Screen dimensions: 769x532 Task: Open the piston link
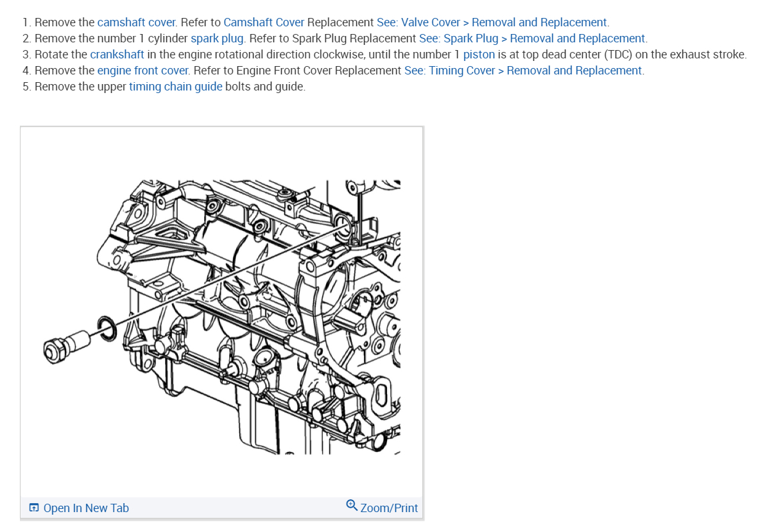479,55
